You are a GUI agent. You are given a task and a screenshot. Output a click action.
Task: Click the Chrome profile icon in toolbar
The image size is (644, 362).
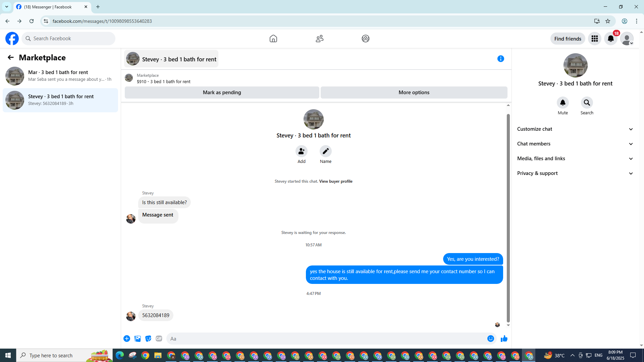coord(624,21)
